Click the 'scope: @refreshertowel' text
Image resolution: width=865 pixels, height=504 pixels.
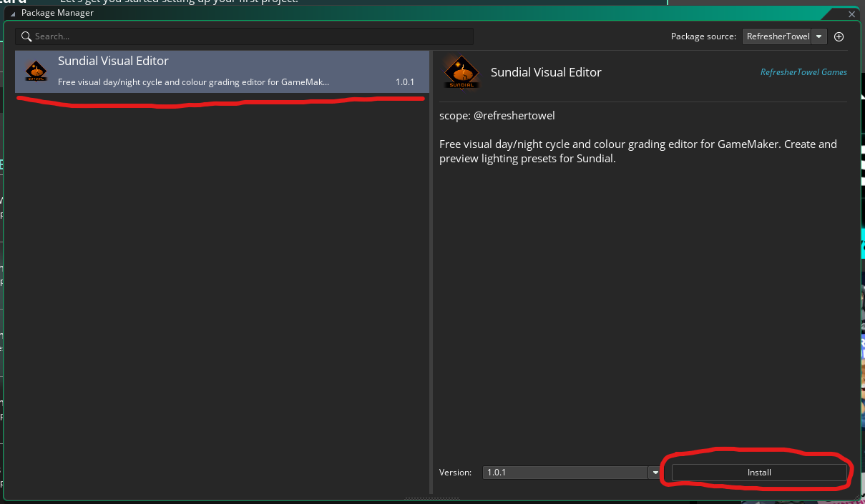point(497,115)
